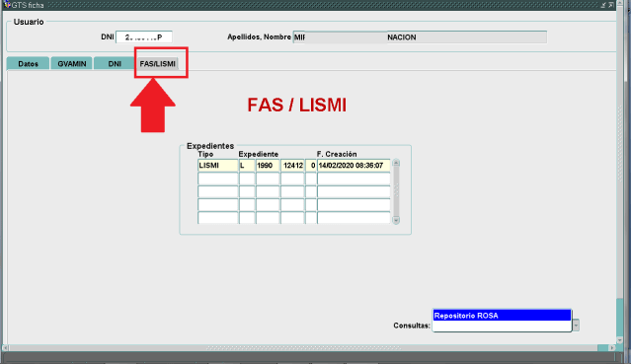Select the DNI tab

tap(115, 63)
